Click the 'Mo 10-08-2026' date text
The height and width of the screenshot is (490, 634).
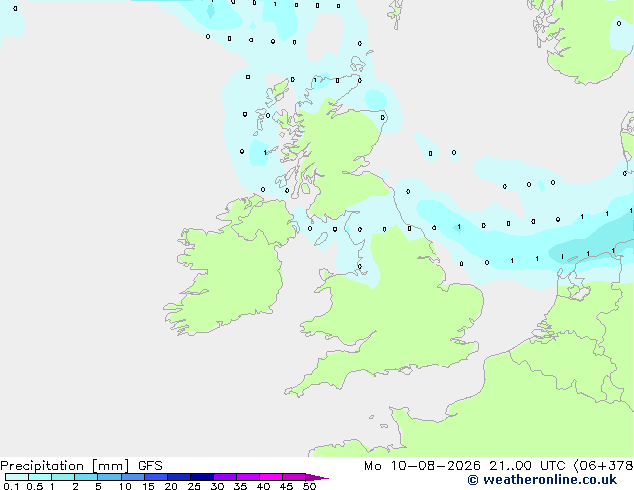(422, 466)
